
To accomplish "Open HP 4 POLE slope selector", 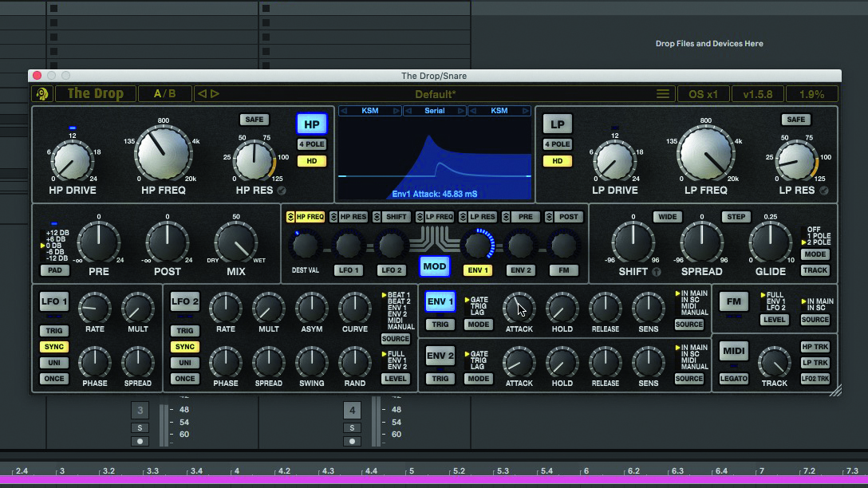I will [x=312, y=144].
